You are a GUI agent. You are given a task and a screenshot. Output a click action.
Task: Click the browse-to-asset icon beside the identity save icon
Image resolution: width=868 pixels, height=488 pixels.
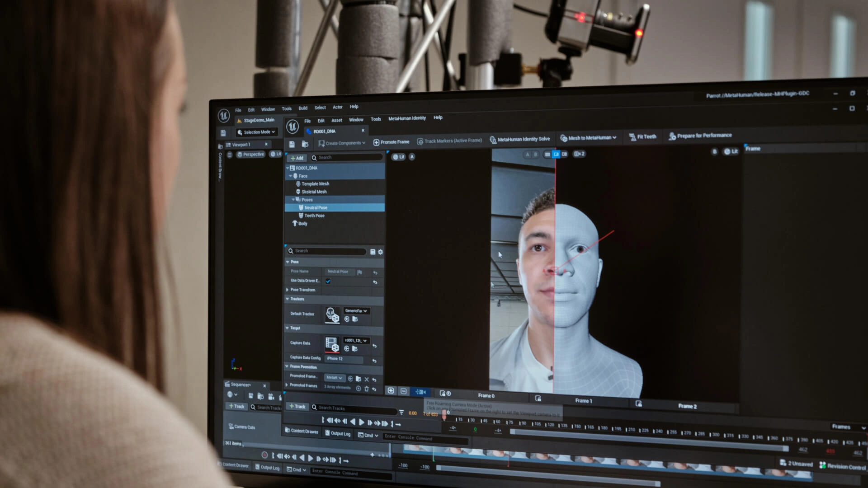pos(305,144)
